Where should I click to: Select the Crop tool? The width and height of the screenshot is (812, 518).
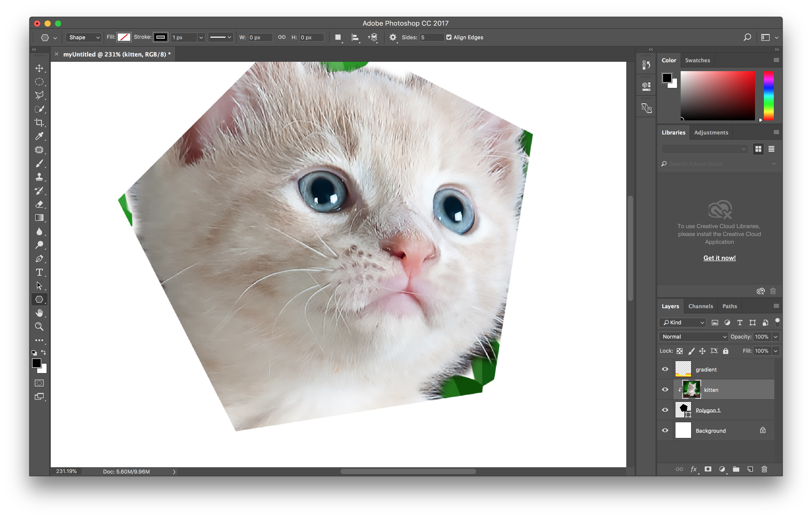click(x=40, y=122)
